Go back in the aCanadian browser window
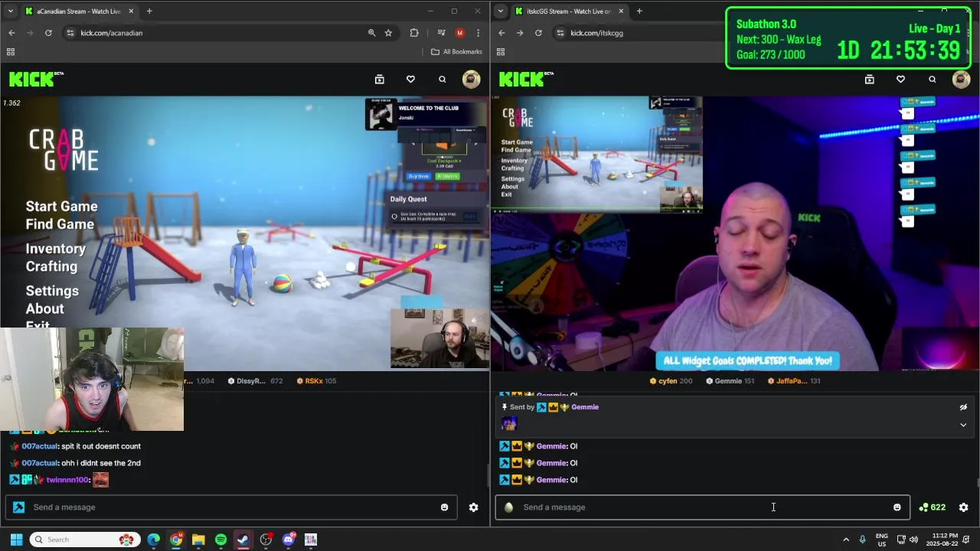The height and width of the screenshot is (551, 980). (x=11, y=33)
